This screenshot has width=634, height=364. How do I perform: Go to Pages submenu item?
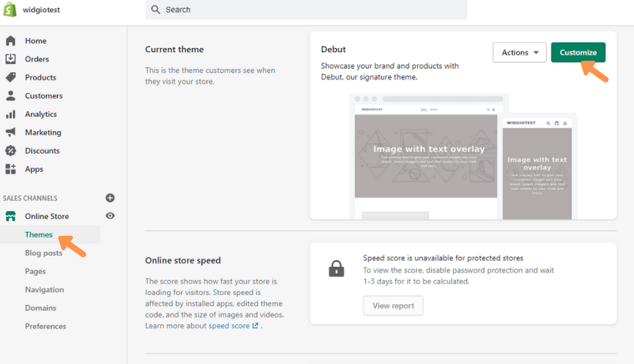coord(35,272)
